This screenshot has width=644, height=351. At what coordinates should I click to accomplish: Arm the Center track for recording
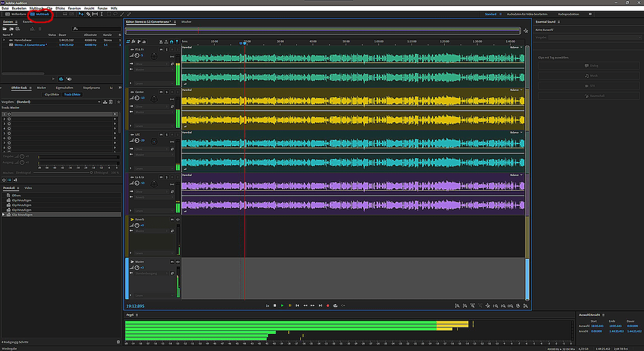click(172, 92)
